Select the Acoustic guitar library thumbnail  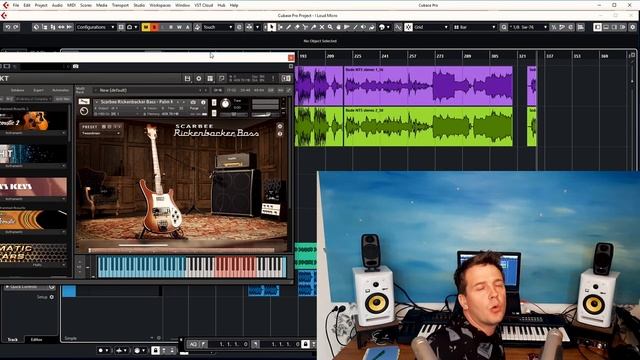[33, 121]
